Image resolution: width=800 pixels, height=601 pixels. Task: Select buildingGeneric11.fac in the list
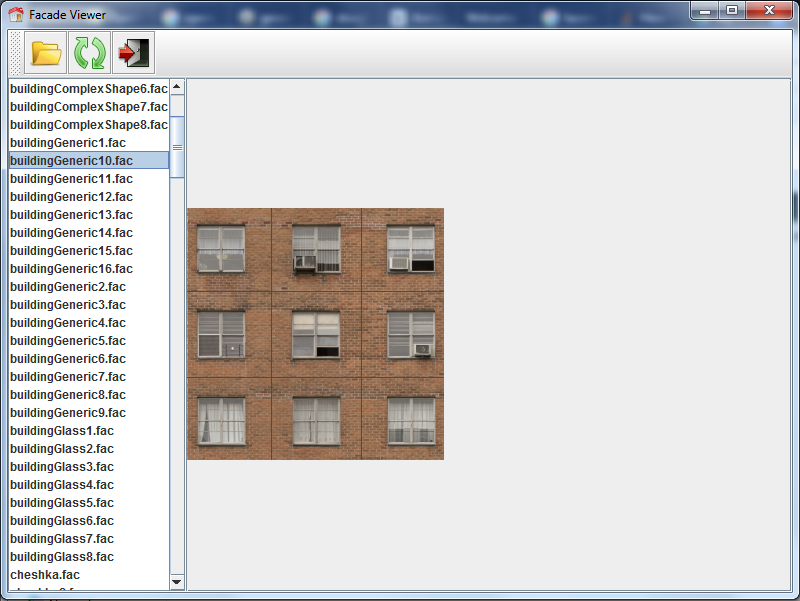[x=89, y=179]
